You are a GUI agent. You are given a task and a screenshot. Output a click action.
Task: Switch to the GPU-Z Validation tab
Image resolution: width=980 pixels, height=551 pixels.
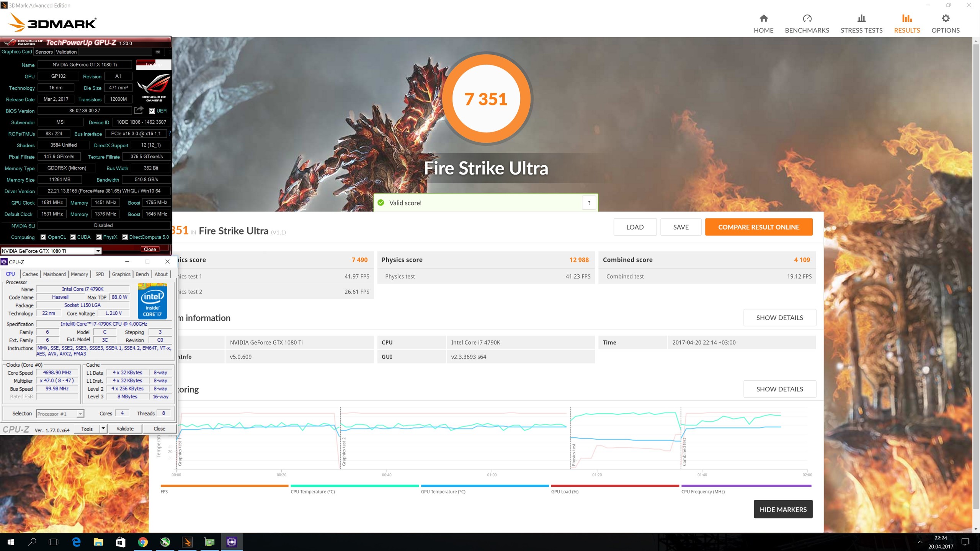tap(66, 52)
